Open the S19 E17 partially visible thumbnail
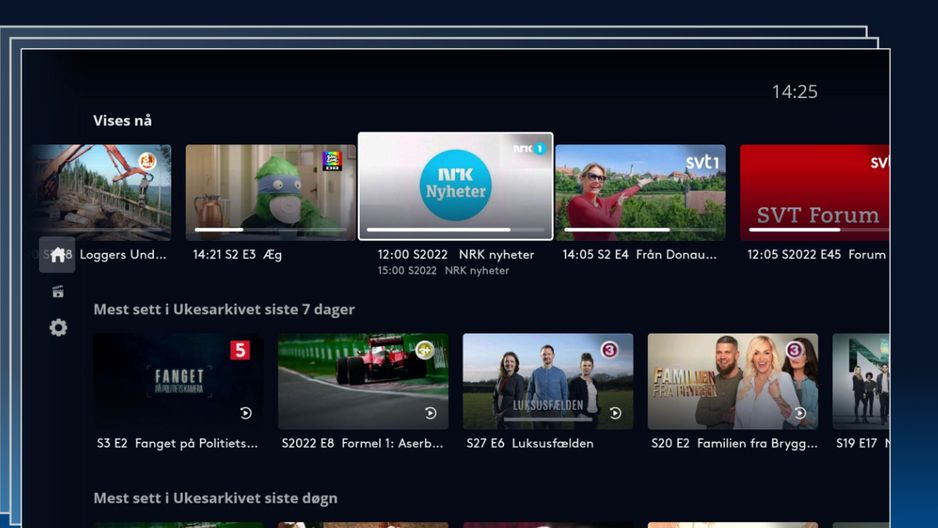The width and height of the screenshot is (938, 528). coord(861,381)
